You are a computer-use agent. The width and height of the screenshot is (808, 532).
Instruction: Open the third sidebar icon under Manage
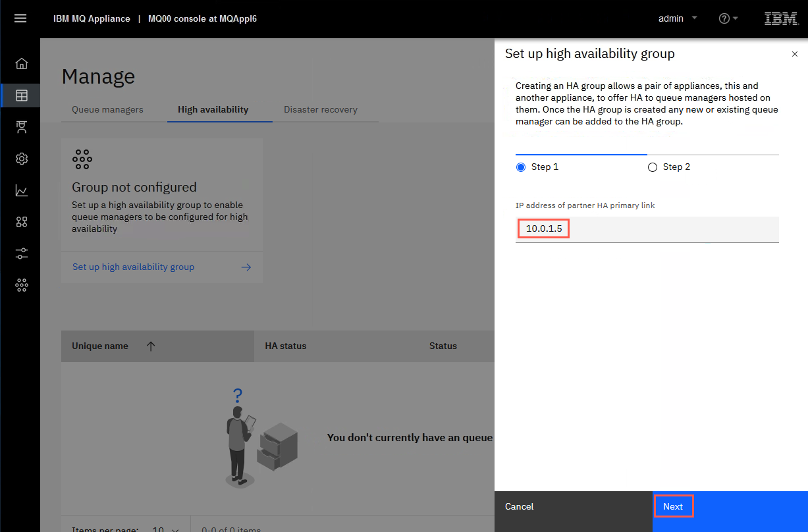[x=22, y=127]
